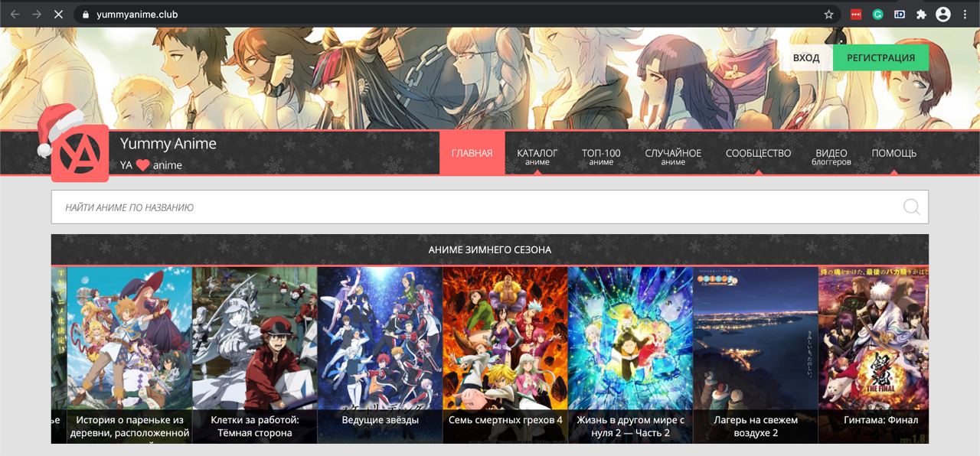Click the АНИМЕ ЗИМНЕГО СЕЗОНА header
Image resolution: width=980 pixels, height=456 pixels.
click(x=490, y=250)
